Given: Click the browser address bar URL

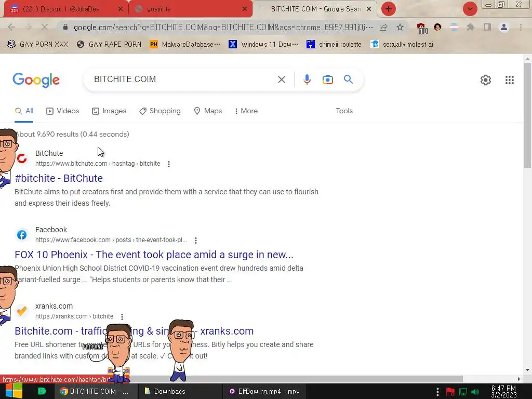Looking at the screenshot, I should 223,27.
